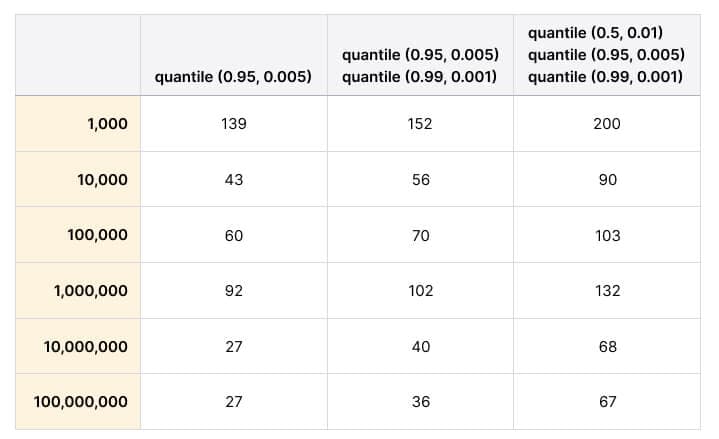Screen dimensions: 719x439
Task: Select the cell with value 132
Action: click(606, 291)
